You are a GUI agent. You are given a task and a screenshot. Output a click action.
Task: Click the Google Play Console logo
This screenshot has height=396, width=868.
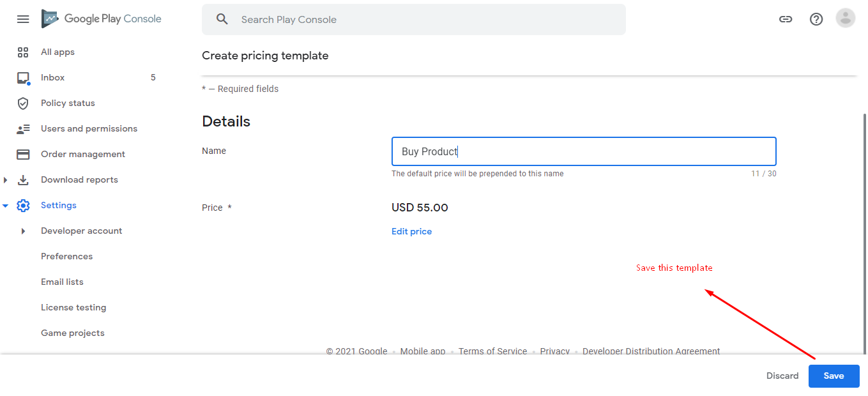(x=102, y=19)
